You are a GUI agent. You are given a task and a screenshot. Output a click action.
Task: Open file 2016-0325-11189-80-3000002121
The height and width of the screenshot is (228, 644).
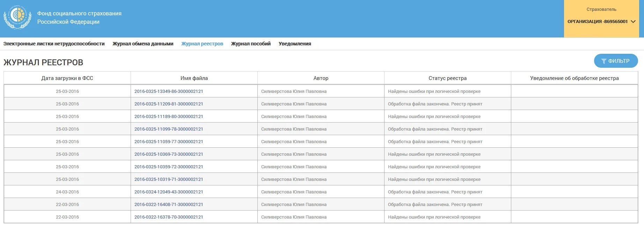169,117
